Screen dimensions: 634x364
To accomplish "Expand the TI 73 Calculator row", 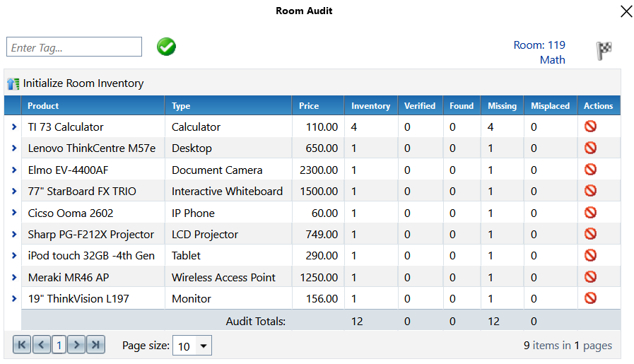I will coord(14,127).
